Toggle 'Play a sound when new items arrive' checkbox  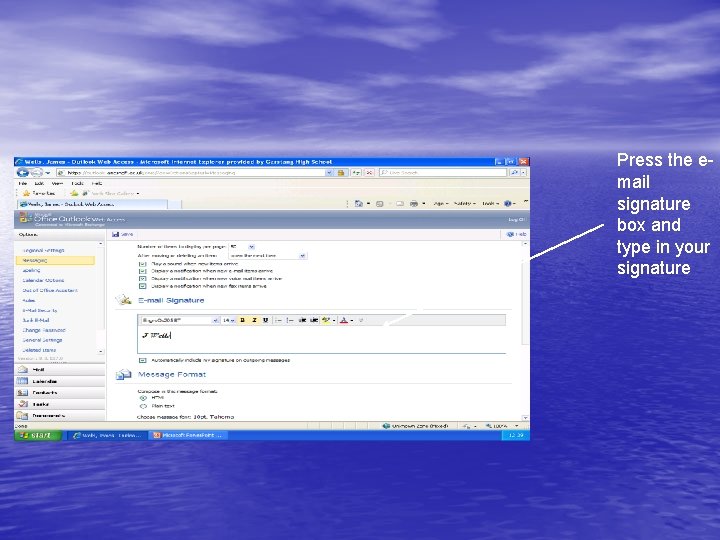click(x=142, y=264)
